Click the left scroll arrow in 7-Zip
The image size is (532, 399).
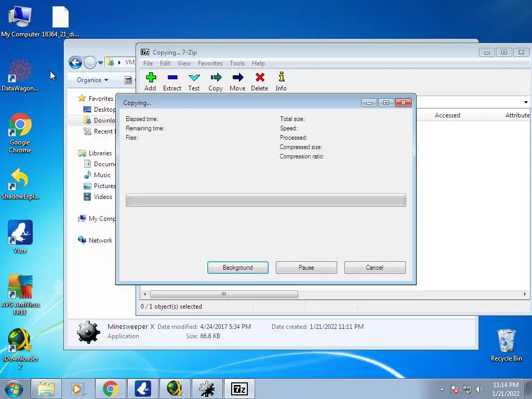(x=145, y=294)
